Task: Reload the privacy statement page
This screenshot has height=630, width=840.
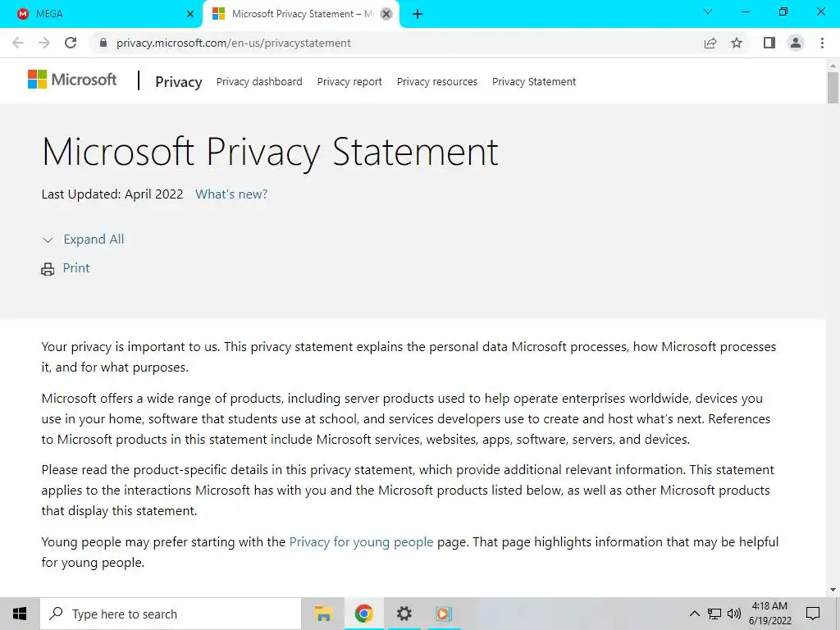Action: [x=71, y=43]
